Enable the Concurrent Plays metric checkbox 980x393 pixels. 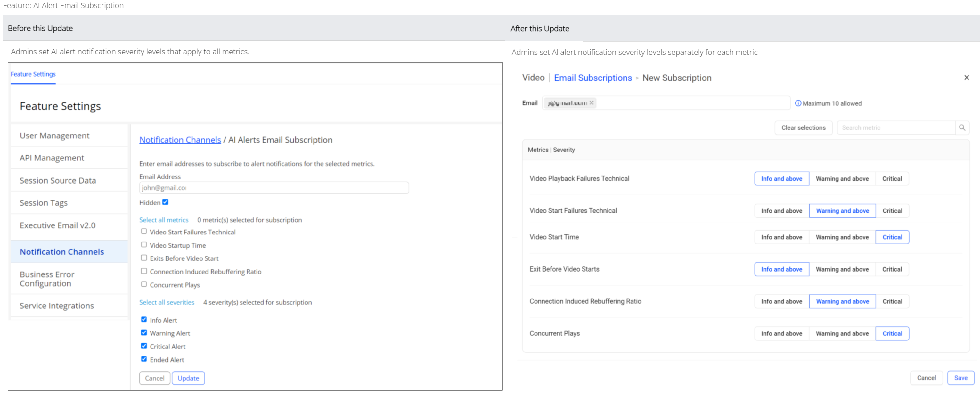[144, 284]
